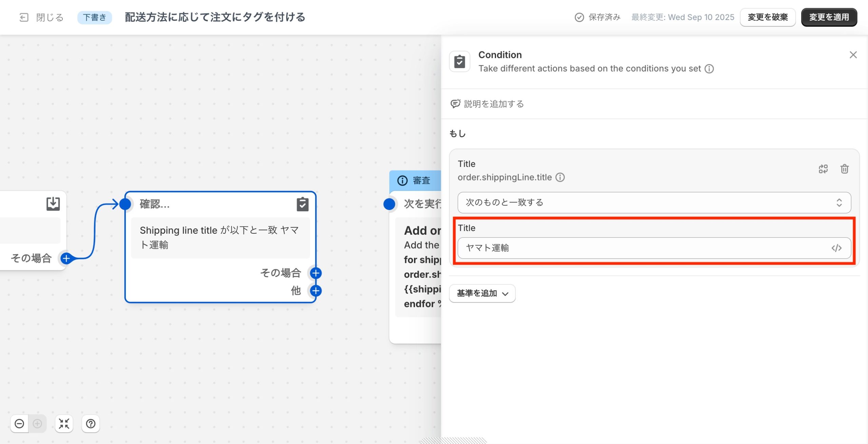Click the swap condition icon beside trash

pos(823,169)
